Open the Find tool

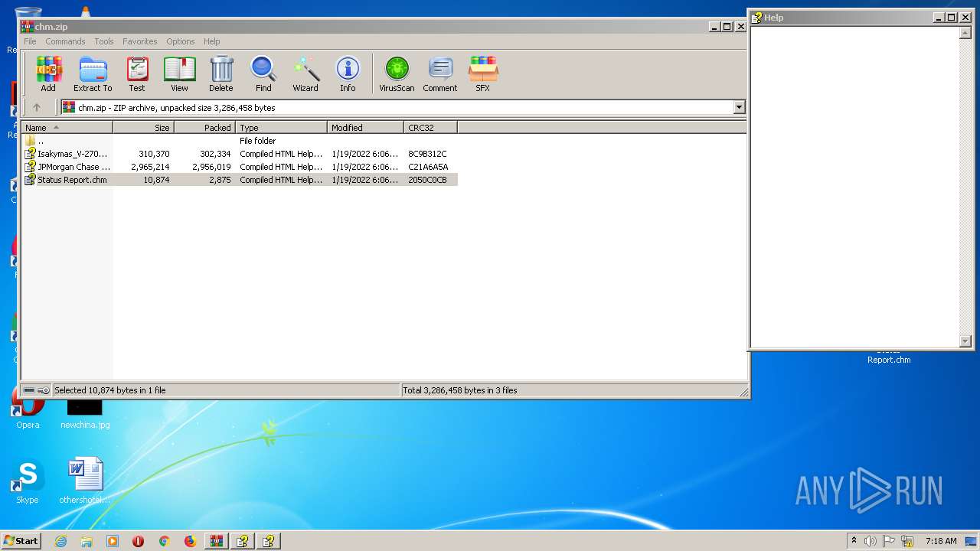(263, 74)
